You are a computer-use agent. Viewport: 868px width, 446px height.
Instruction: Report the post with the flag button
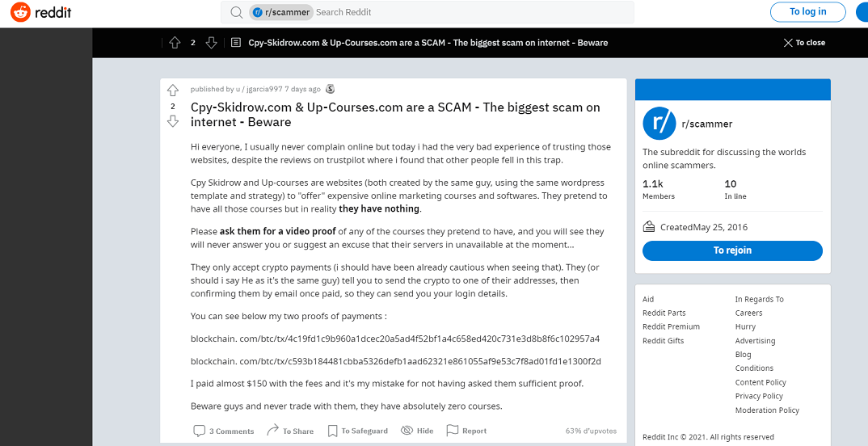[x=466, y=431]
